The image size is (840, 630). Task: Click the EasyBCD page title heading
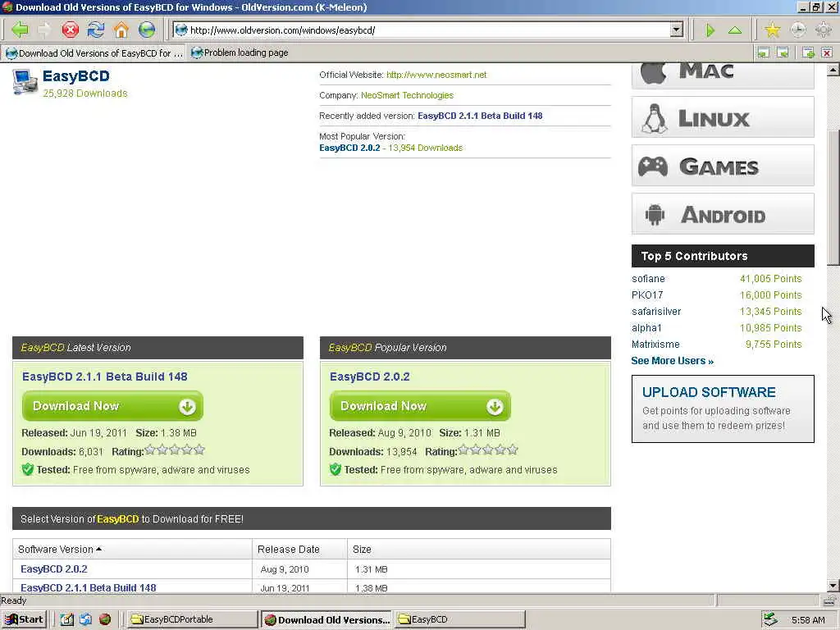76,76
